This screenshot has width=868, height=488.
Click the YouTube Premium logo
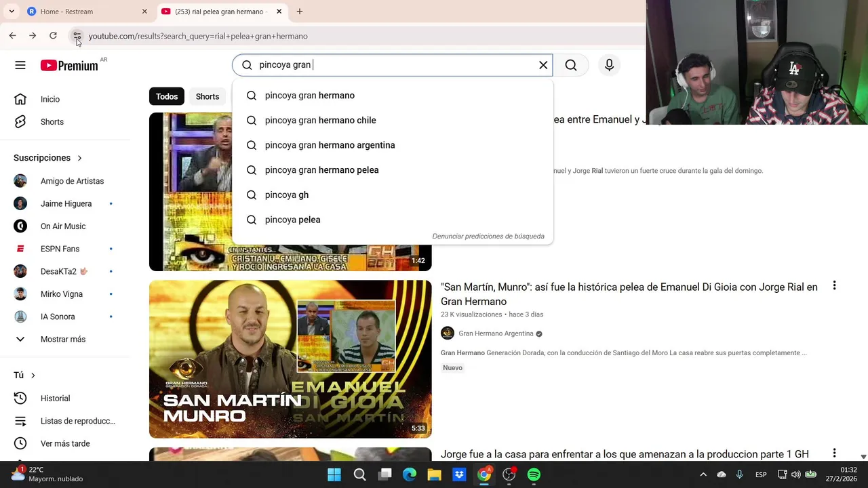pyautogui.click(x=69, y=65)
